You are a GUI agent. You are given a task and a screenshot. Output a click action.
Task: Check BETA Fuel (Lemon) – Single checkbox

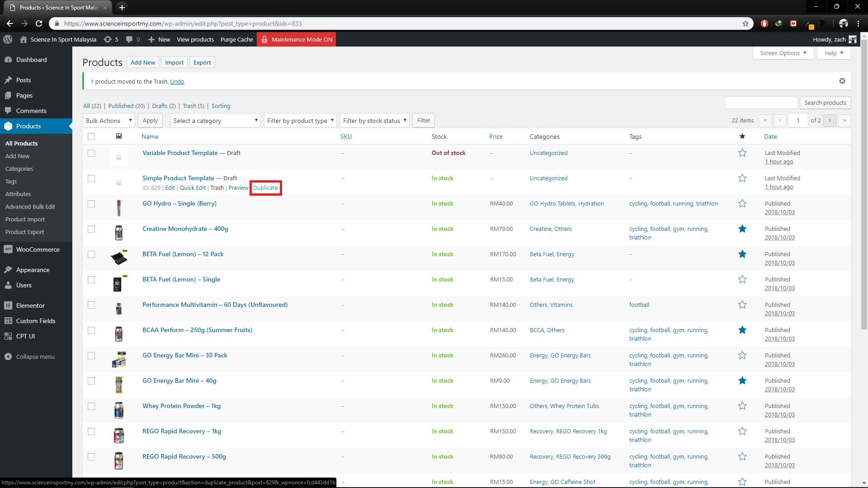[x=91, y=280]
